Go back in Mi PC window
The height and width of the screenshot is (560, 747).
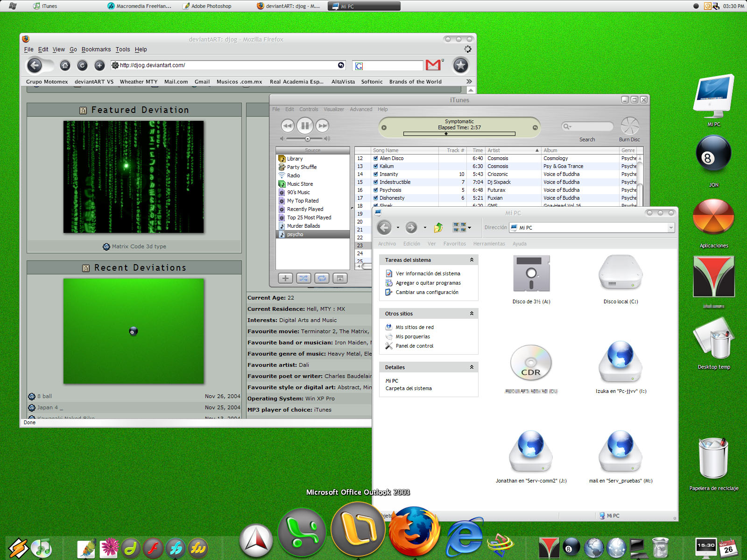pos(384,228)
